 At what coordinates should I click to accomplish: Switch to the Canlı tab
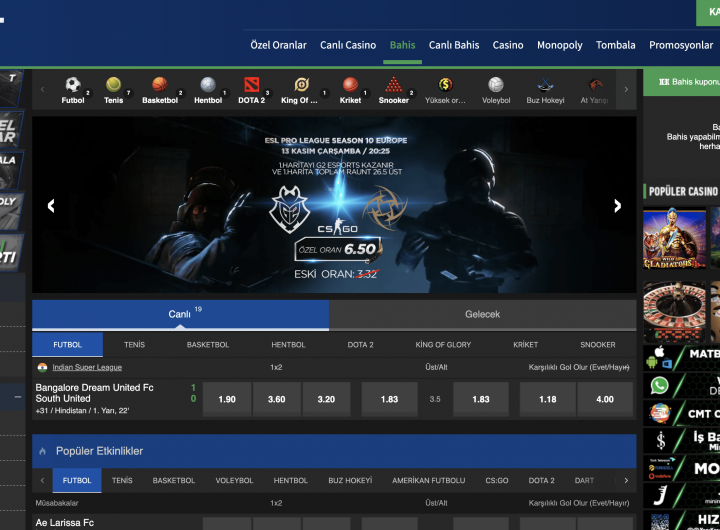[x=180, y=315]
